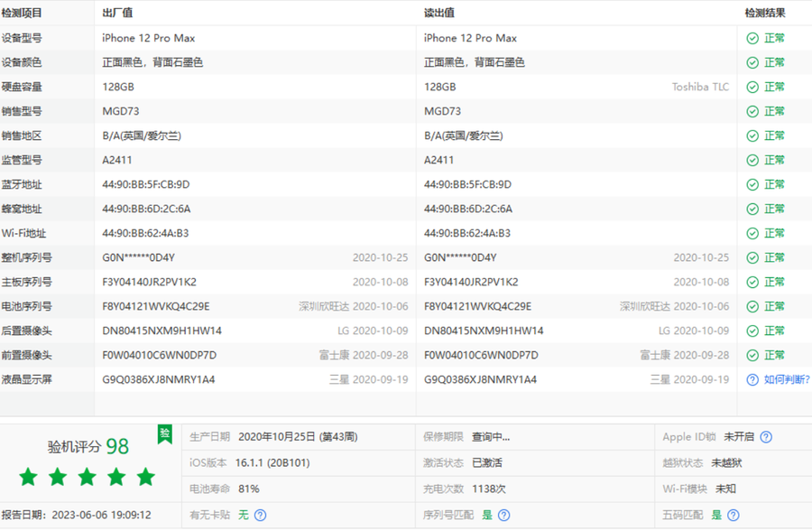Select read-out rear camera serial DN80415NXM9H1HW14
Viewport: 812px width, 531px height.
pos(484,331)
